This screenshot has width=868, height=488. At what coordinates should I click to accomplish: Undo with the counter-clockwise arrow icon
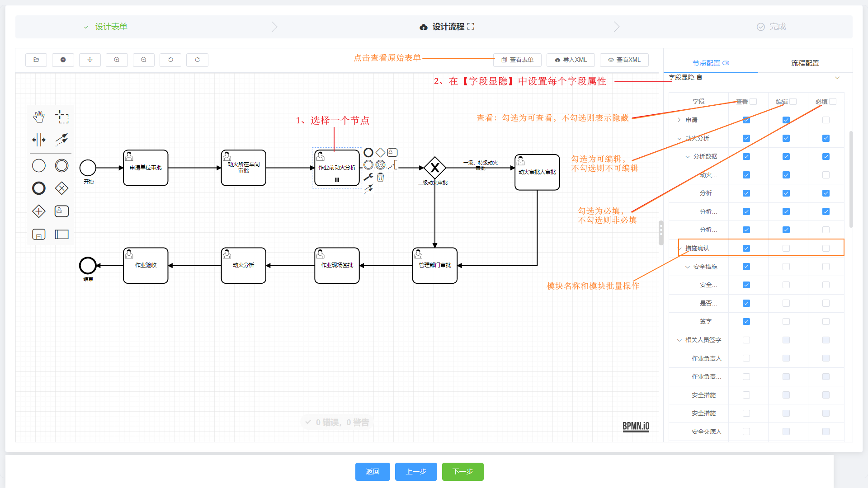(x=170, y=60)
